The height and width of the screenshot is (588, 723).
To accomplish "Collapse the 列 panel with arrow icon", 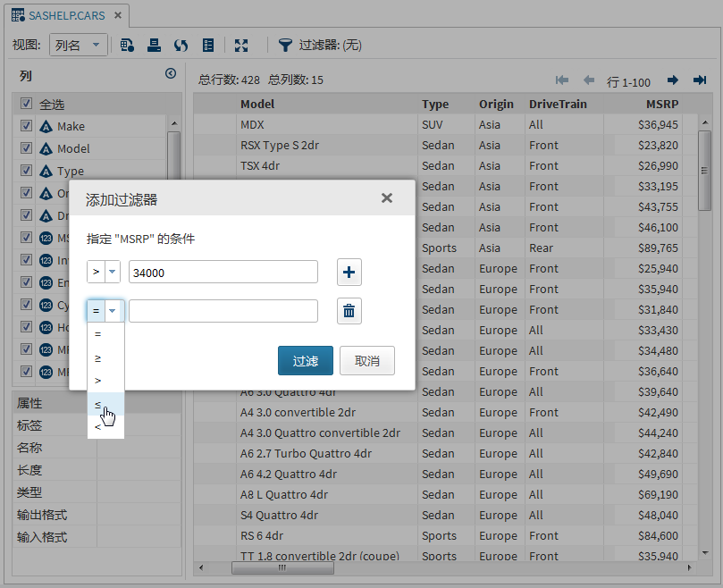I will (x=171, y=74).
